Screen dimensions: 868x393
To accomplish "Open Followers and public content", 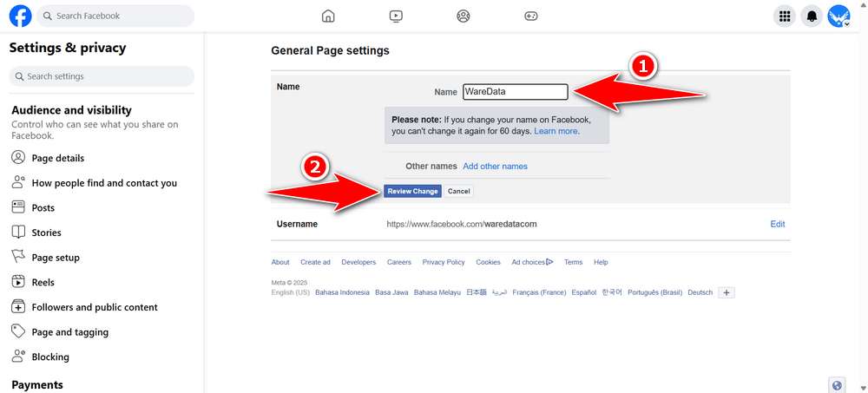I will click(95, 307).
